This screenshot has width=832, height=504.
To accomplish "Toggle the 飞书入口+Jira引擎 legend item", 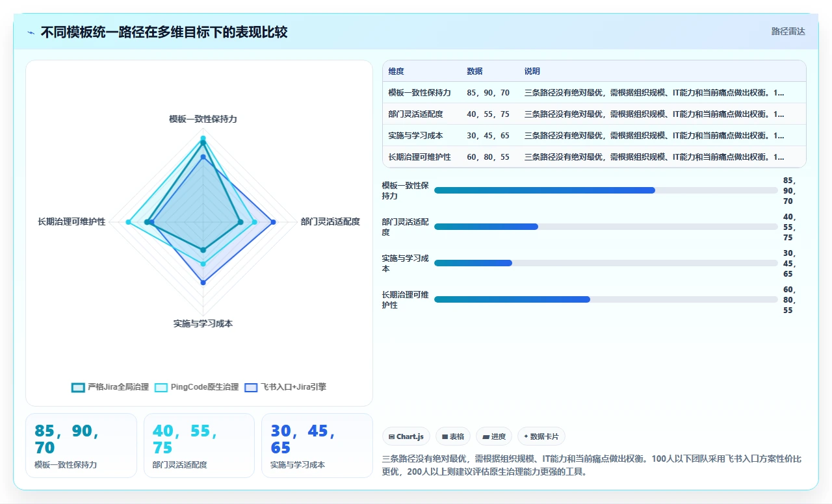I will coord(285,387).
